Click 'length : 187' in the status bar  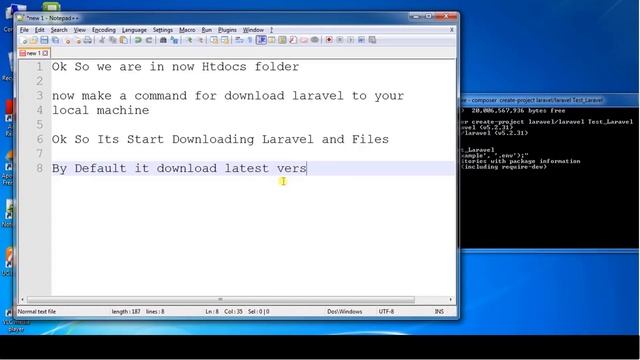[126, 311]
